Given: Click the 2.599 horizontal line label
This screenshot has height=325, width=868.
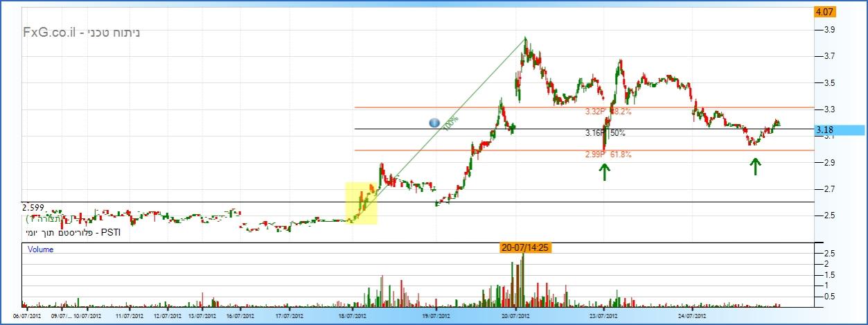Looking at the screenshot, I should tap(34, 207).
